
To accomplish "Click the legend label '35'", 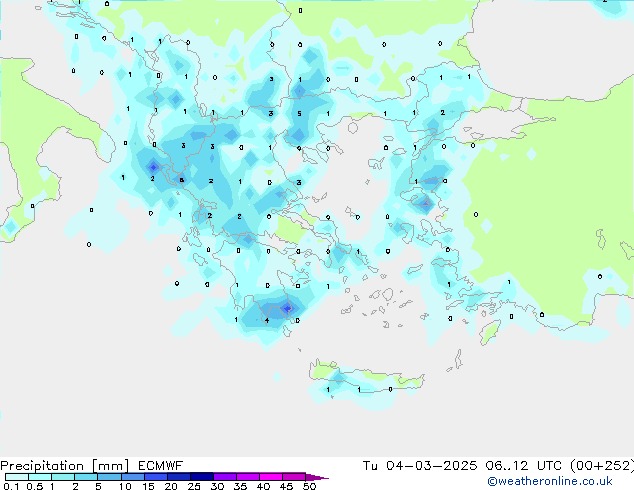I will click(x=240, y=486).
